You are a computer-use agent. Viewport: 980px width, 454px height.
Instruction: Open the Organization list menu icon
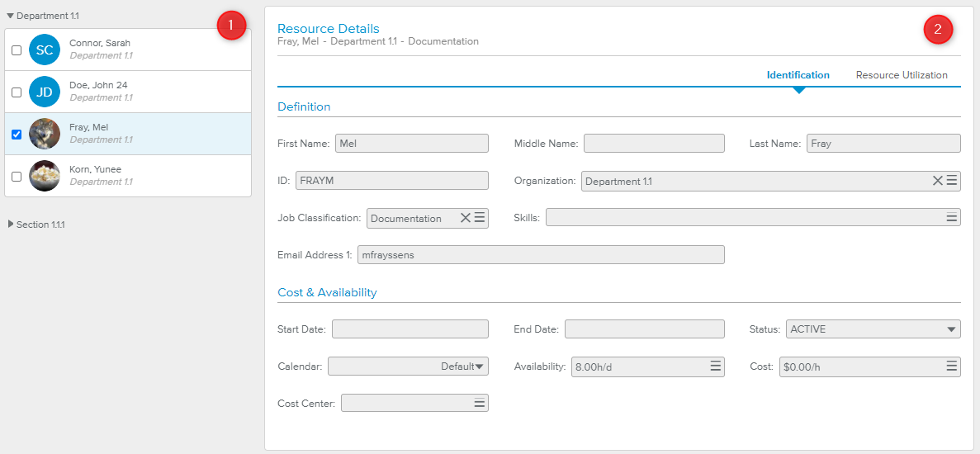point(952,181)
